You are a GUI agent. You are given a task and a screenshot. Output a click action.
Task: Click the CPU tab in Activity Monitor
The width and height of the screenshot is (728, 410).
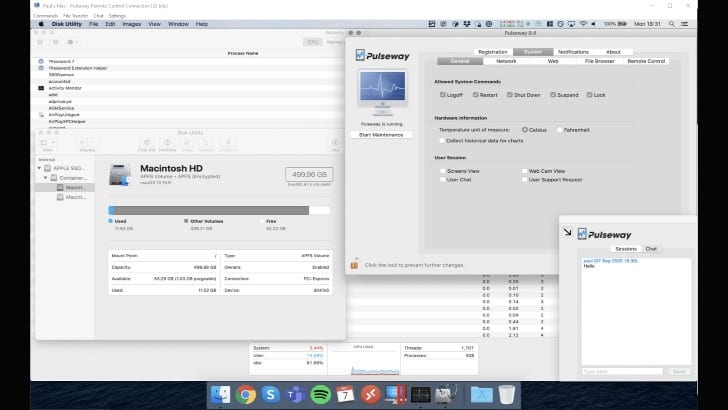(x=313, y=42)
